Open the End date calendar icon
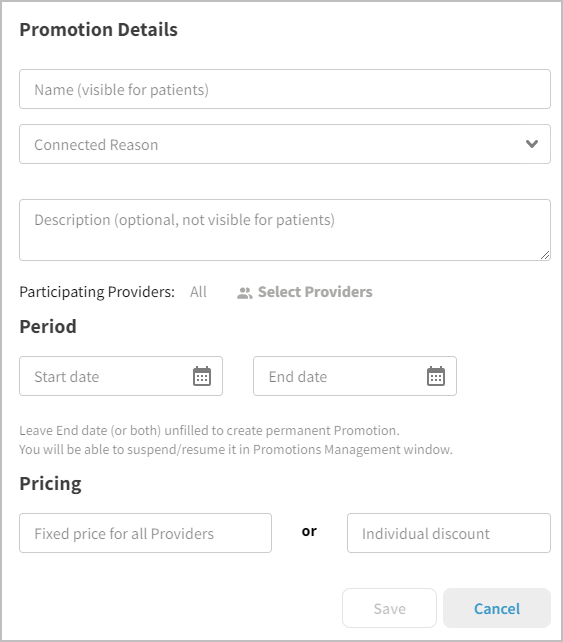The image size is (563, 642). pos(436,376)
